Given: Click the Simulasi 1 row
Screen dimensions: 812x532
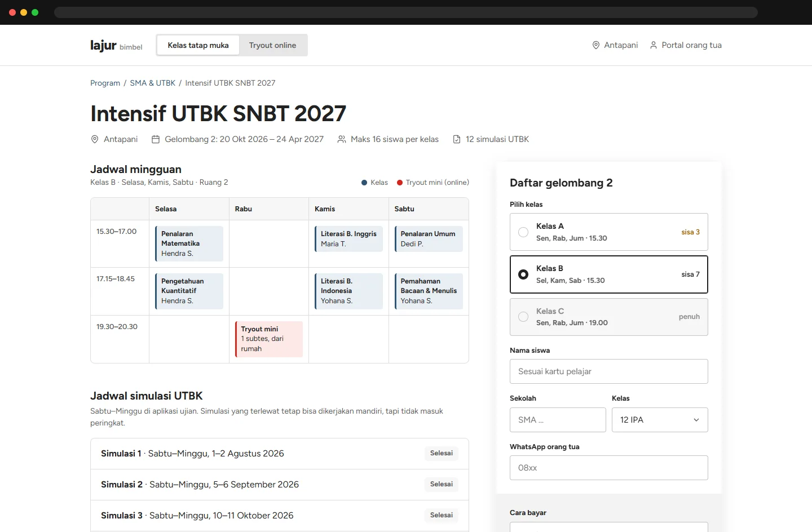Looking at the screenshot, I should 280,454.
